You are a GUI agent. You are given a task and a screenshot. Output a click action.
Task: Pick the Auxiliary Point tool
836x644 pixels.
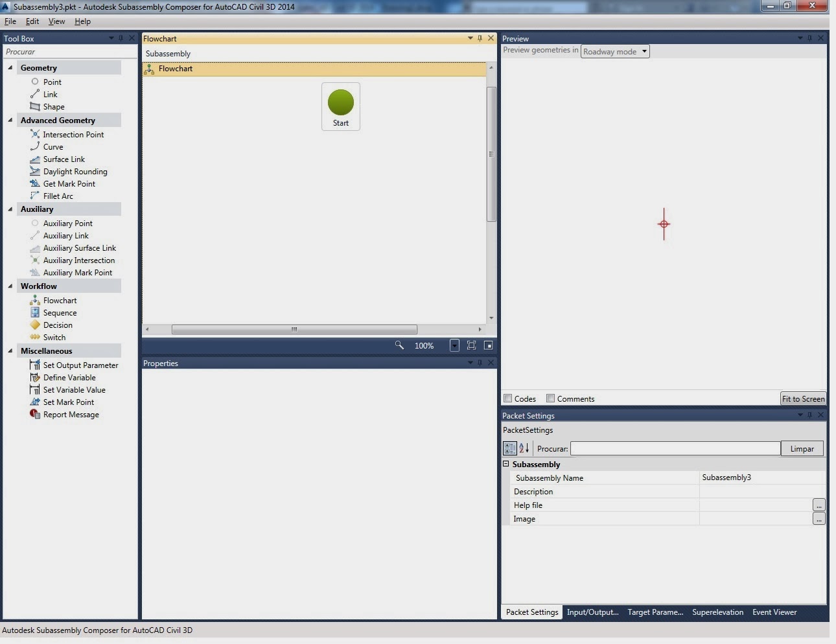(62, 224)
